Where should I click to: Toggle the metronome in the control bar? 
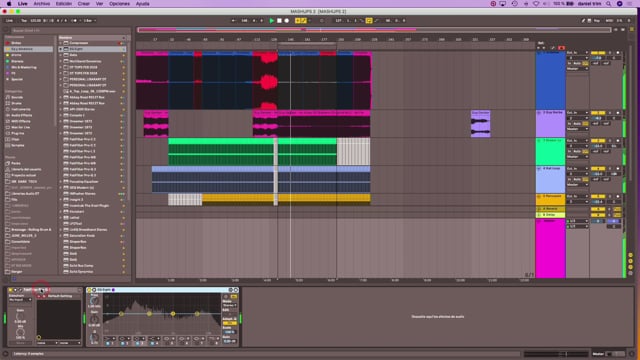[74, 20]
